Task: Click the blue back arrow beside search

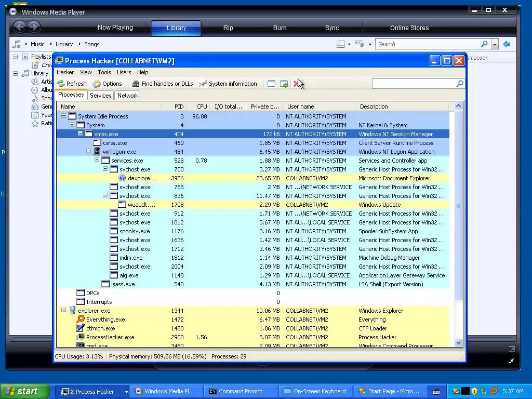Action: point(507,44)
